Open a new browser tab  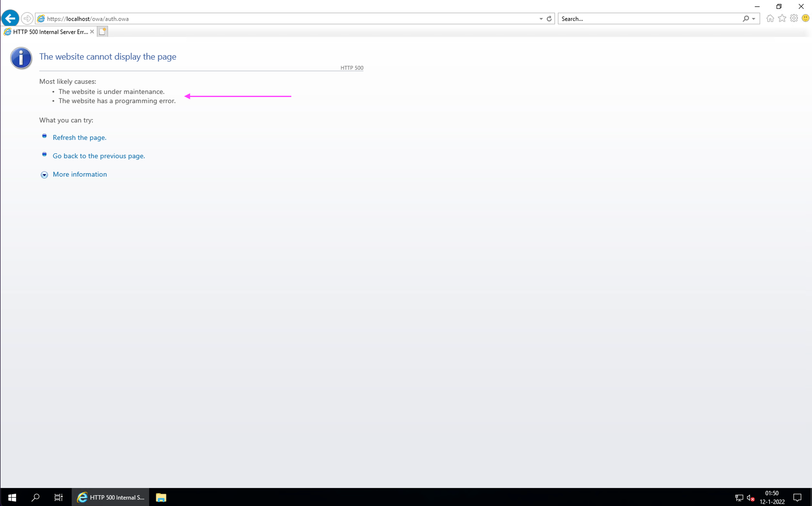point(103,31)
